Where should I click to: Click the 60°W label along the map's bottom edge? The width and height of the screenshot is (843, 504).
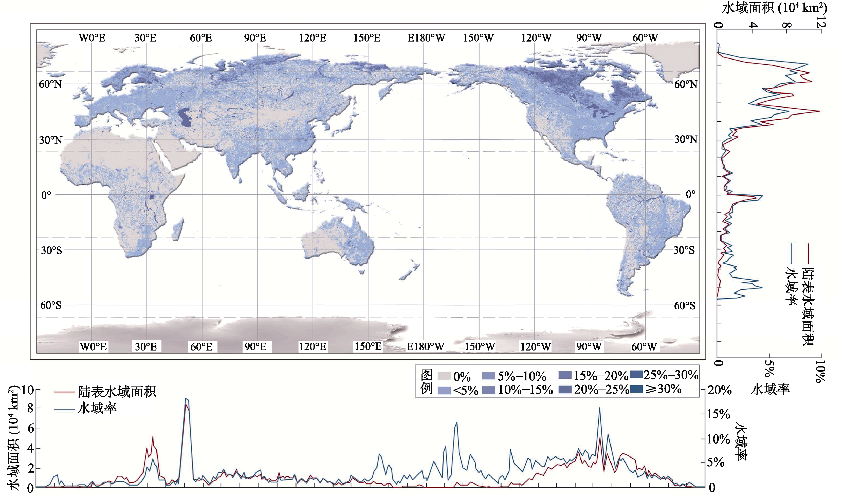click(644, 347)
